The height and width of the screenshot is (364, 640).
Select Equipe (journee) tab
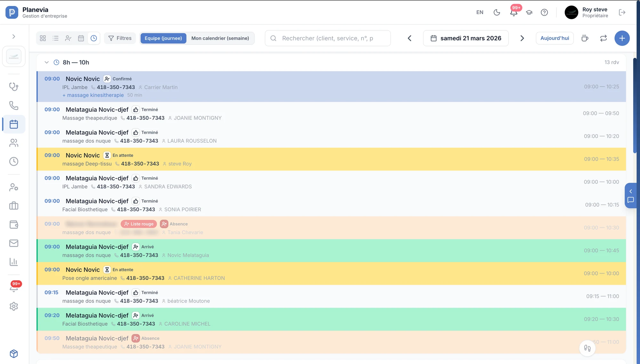click(x=163, y=38)
